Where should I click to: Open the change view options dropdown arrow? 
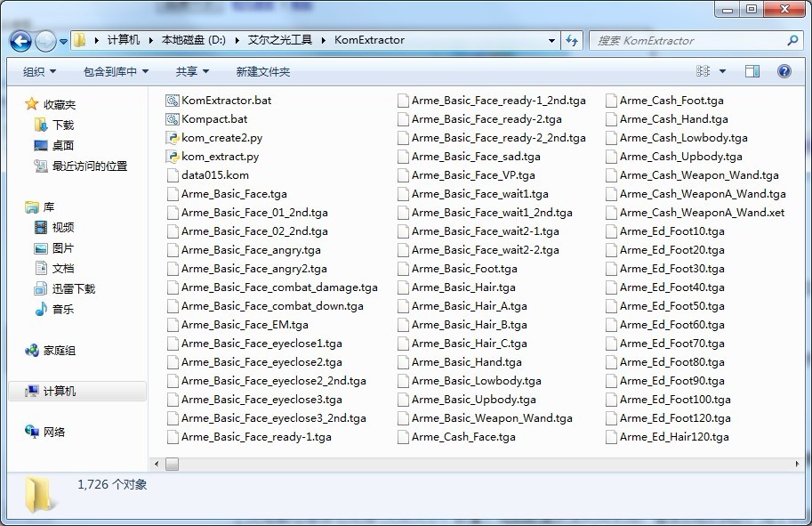click(x=722, y=71)
